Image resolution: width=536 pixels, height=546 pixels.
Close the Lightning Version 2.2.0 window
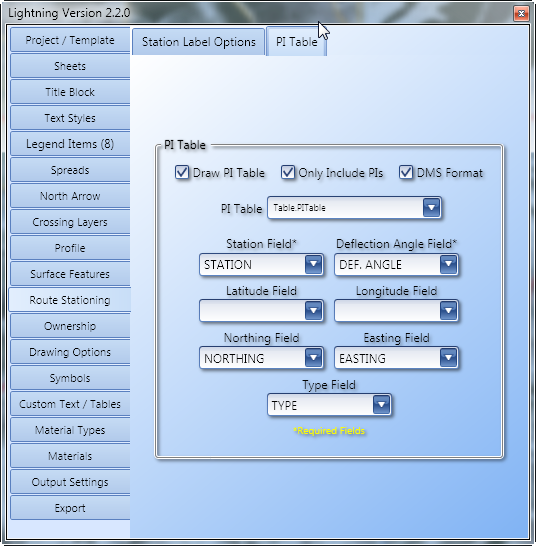(521, 14)
